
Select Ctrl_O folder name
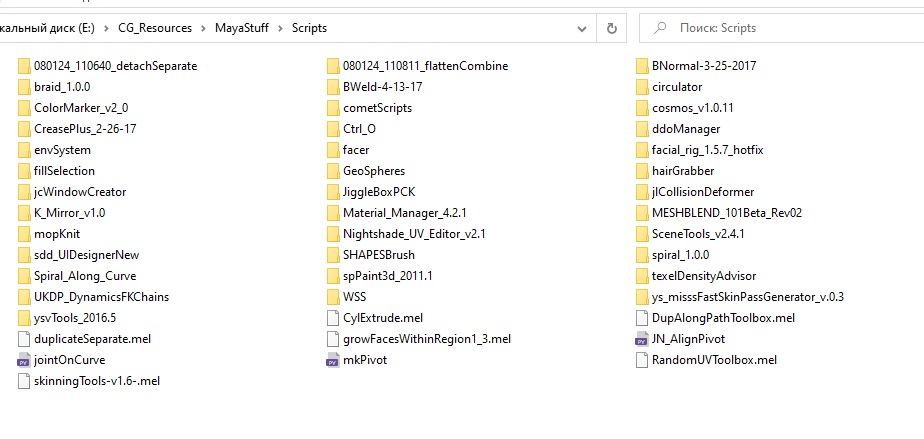pos(359,129)
